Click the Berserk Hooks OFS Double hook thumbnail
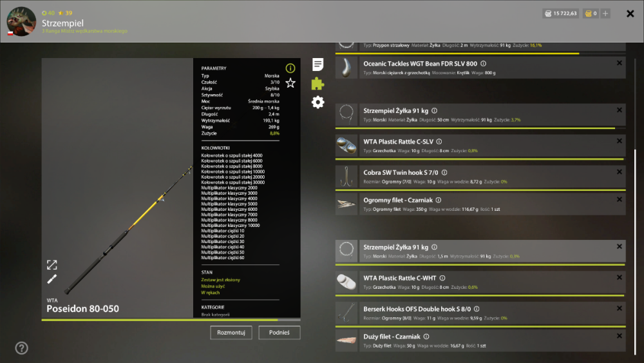This screenshot has width=644, height=363. pyautogui.click(x=346, y=313)
